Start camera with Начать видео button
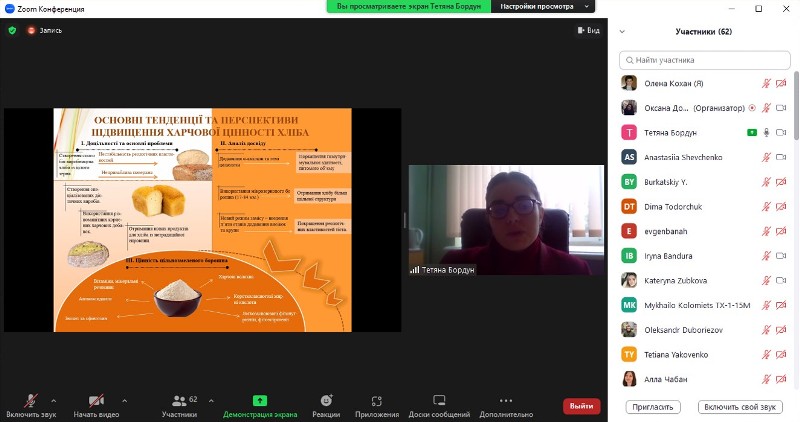The height and width of the screenshot is (422, 800). pyautogui.click(x=96, y=406)
